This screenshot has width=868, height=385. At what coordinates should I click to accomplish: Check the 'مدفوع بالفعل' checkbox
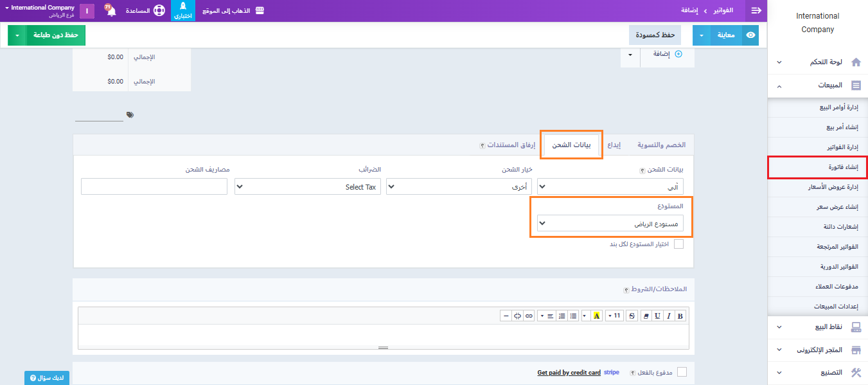tap(682, 372)
